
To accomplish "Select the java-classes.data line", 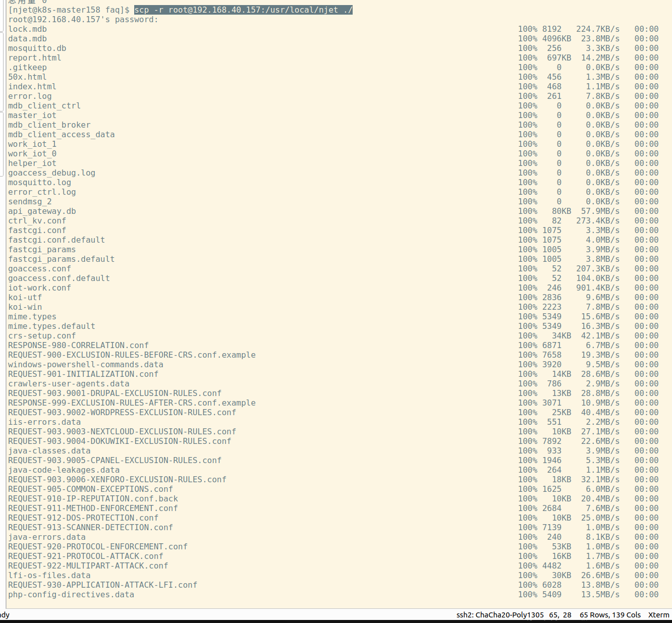I will tap(49, 451).
